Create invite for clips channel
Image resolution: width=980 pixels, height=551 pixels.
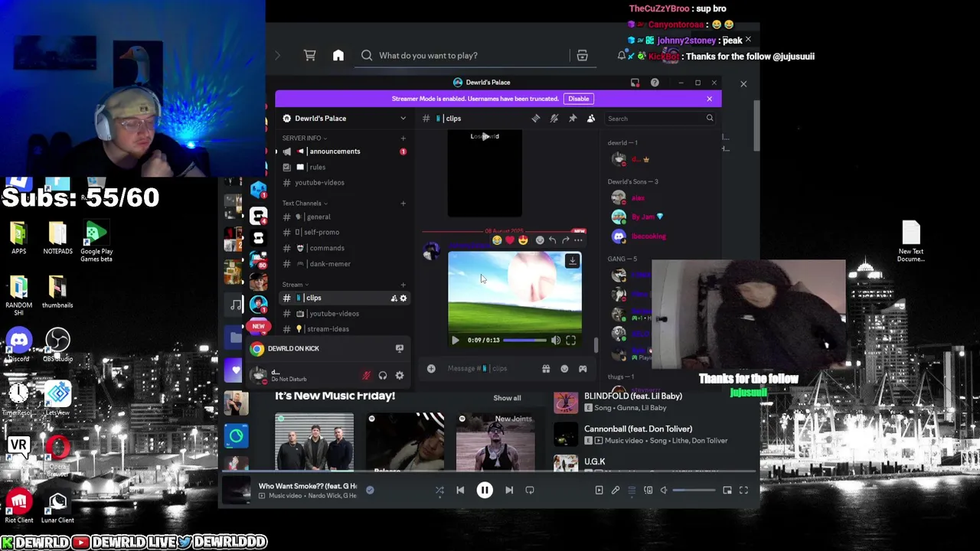[x=394, y=298]
